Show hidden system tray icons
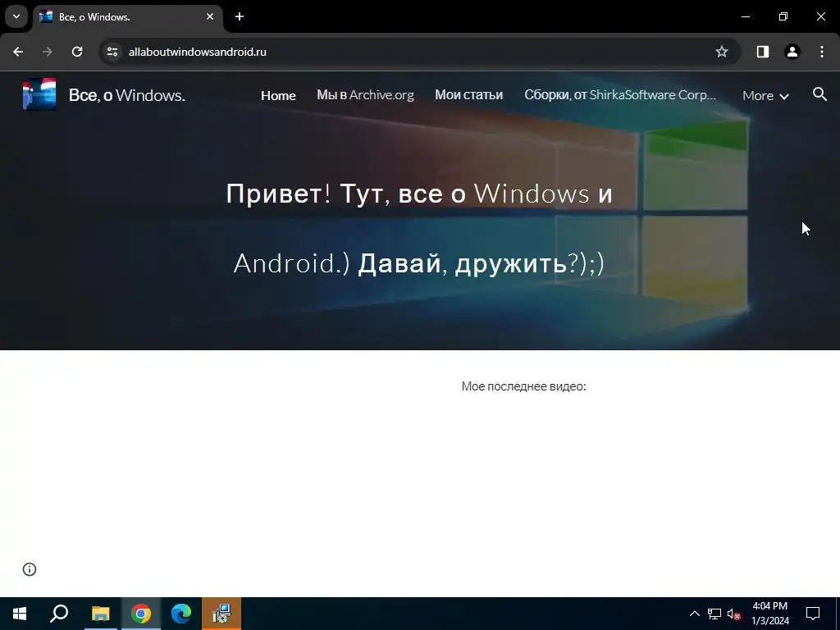Screen dimensions: 840x630 tap(694, 614)
